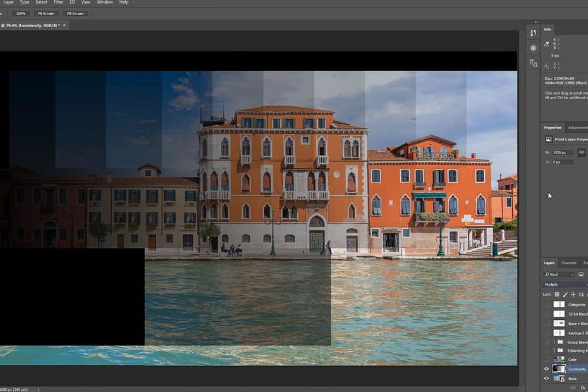Hide the Luminosity layer
The width and height of the screenshot is (588, 392).
click(547, 369)
